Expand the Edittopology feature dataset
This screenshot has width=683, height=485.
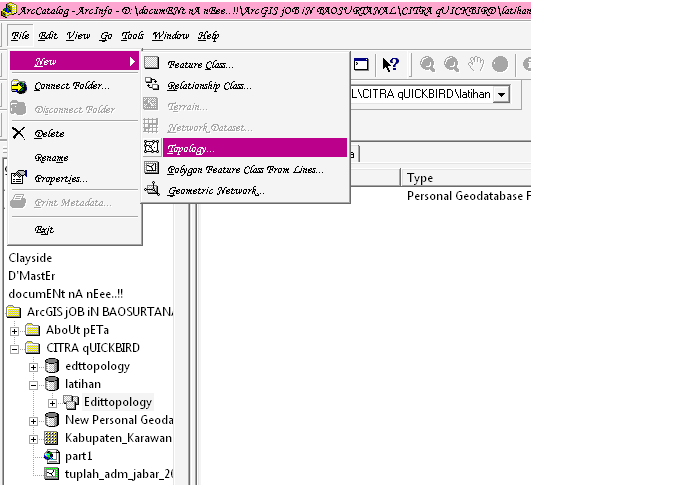click(x=52, y=403)
